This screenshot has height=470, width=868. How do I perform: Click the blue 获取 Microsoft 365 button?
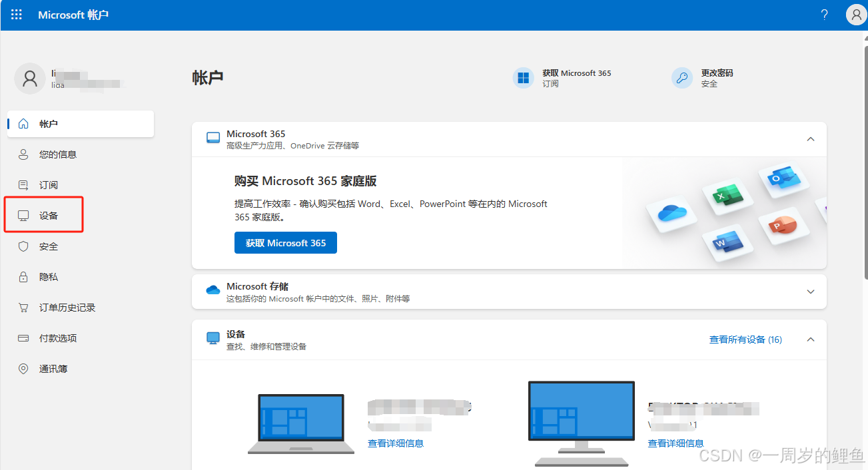(x=286, y=243)
